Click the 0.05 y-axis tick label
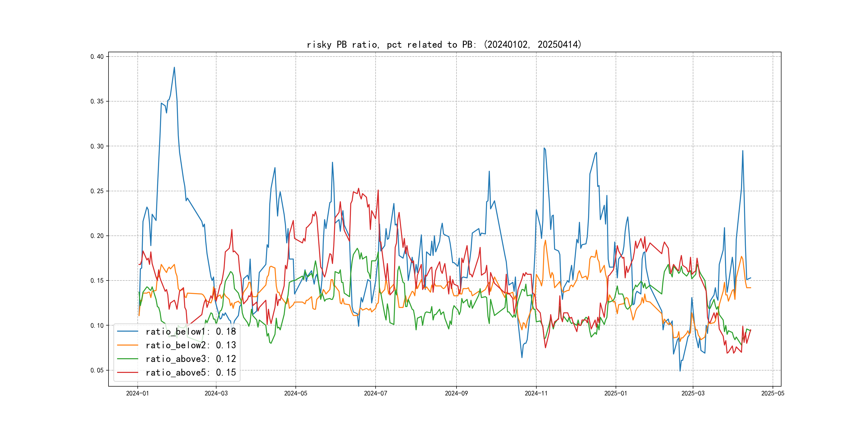This screenshot has width=868, height=434. (x=97, y=370)
